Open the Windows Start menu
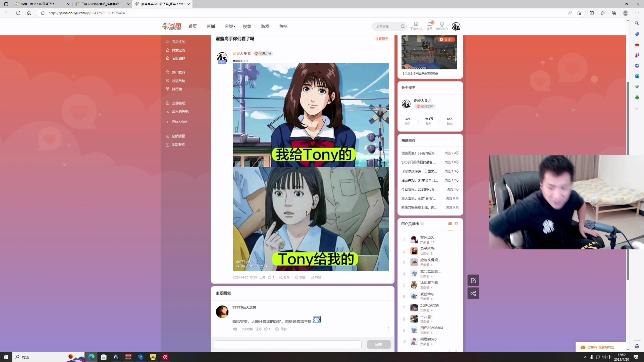 [x=6, y=357]
